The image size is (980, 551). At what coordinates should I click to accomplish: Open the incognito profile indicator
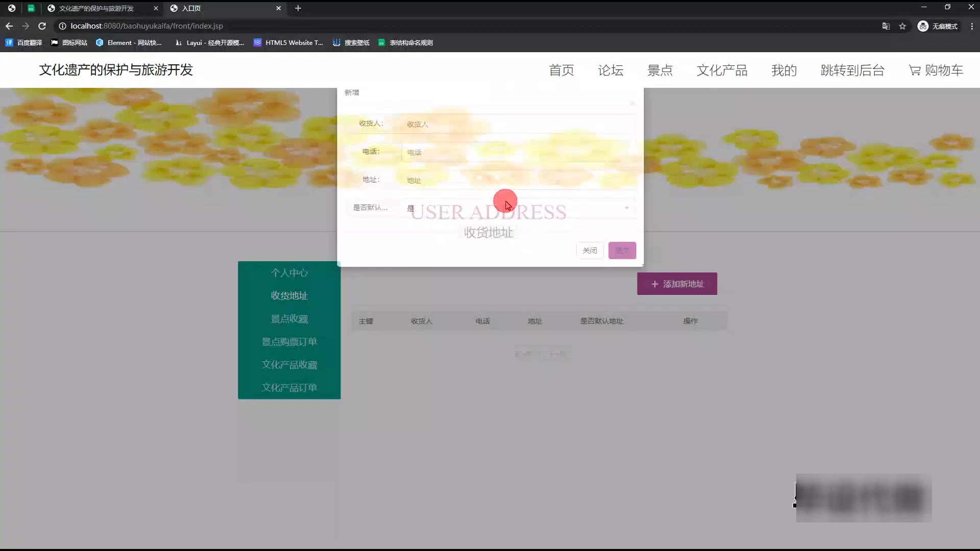tap(938, 26)
